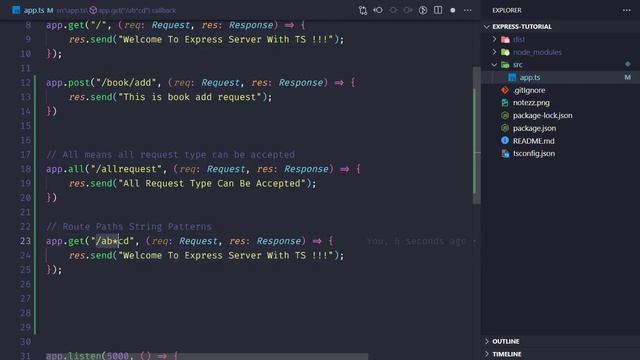Click the Welcome string on line 24

[225, 256]
